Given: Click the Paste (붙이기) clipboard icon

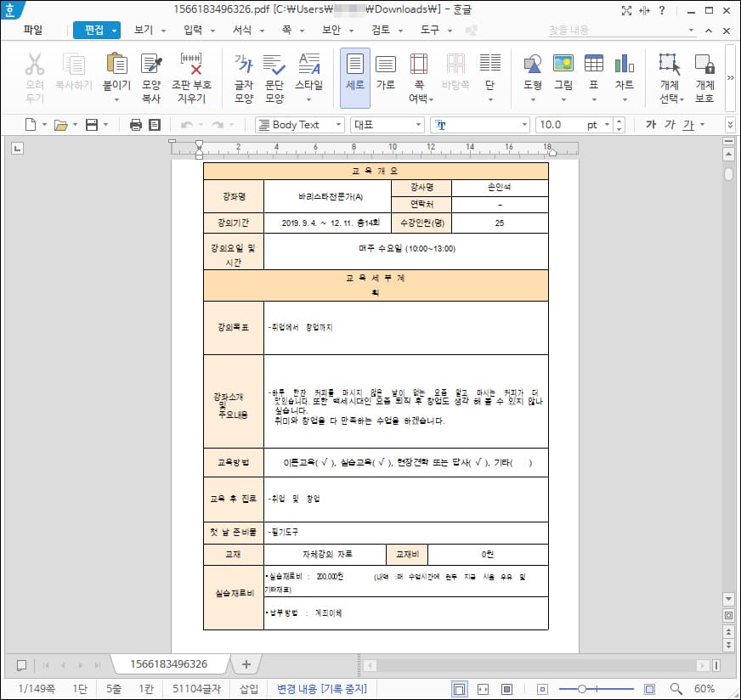Looking at the screenshot, I should click(x=116, y=65).
